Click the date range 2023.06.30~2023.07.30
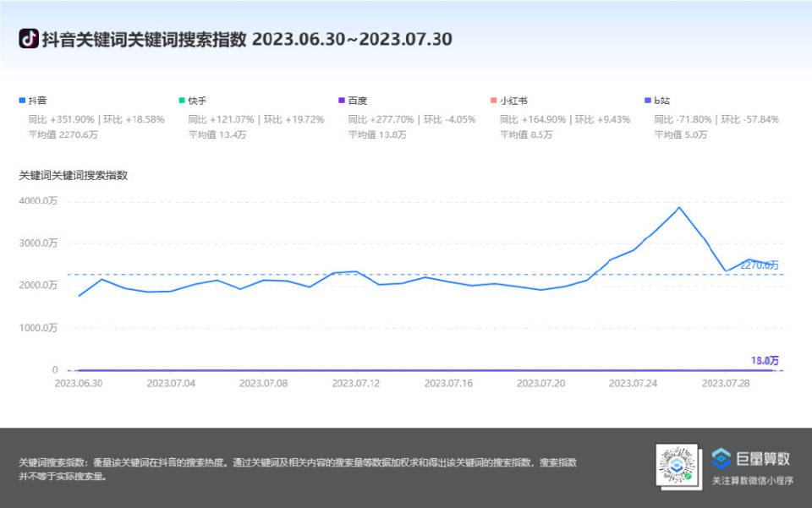 [x=352, y=40]
